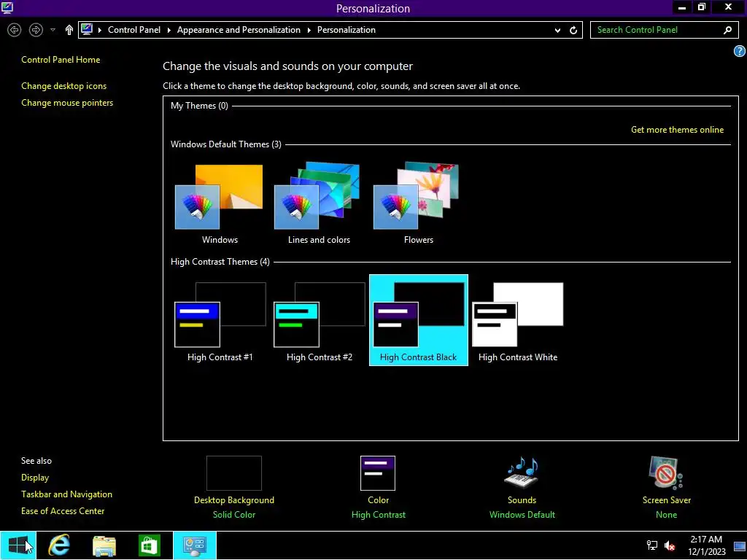Open the clock showing 2:17 AM
Viewport: 747px width, 560px height.
[706, 545]
